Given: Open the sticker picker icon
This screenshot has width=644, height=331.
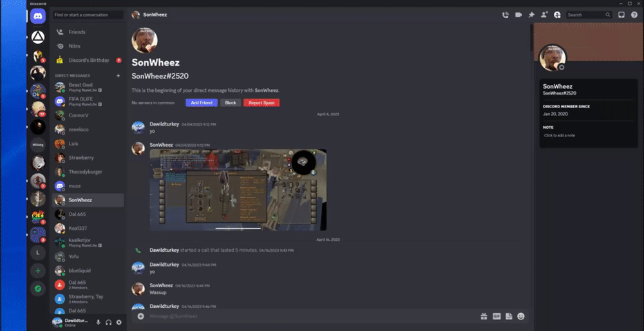Looking at the screenshot, I should (509, 316).
